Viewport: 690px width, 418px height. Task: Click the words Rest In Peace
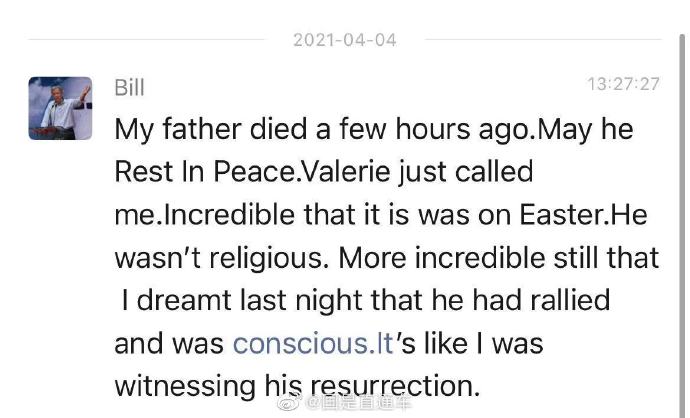205,172
